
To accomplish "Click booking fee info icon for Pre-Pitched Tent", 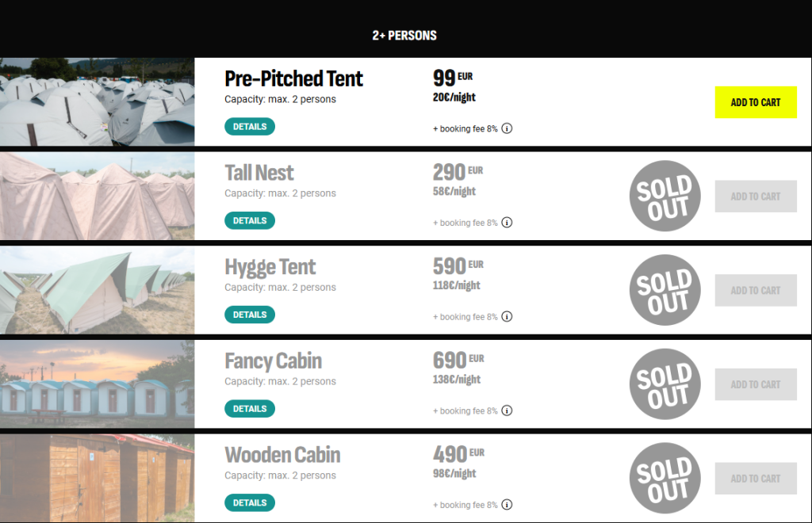I will tap(507, 128).
